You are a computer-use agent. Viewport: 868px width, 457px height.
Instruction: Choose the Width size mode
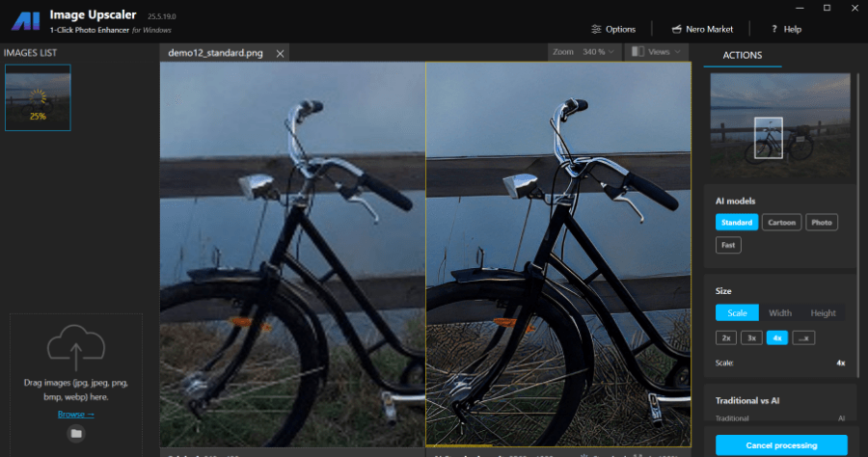(x=780, y=313)
